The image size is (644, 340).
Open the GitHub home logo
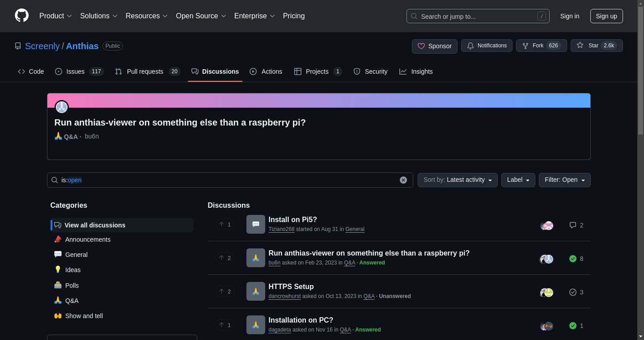tap(21, 16)
